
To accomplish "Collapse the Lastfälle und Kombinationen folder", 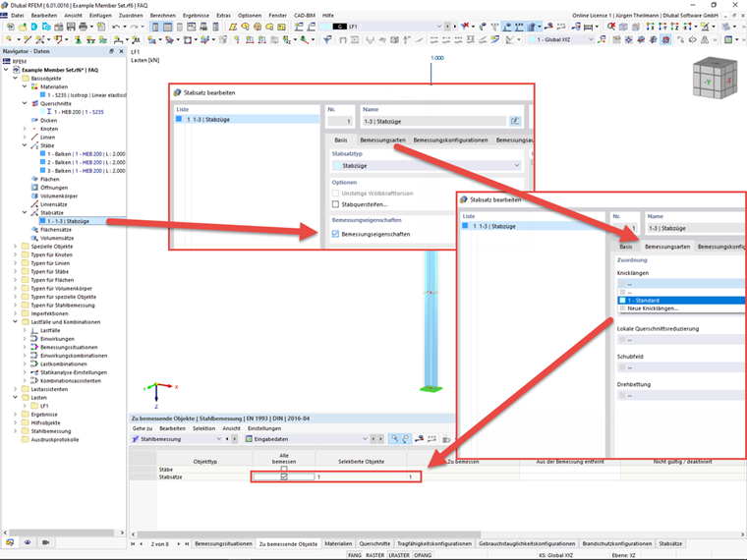I will coord(16,322).
